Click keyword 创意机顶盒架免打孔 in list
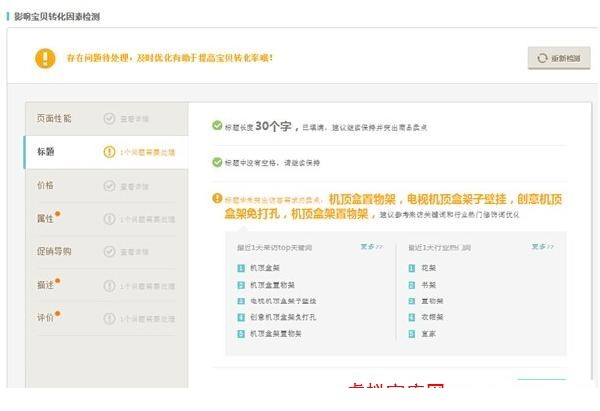This screenshot has width=600, height=411. [283, 317]
